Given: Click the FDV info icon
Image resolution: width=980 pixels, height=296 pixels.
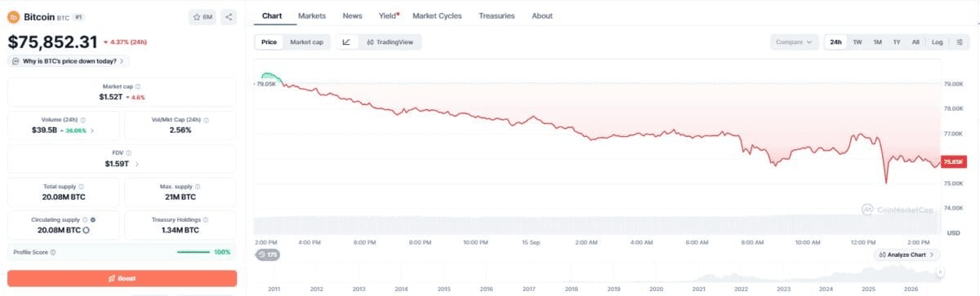Looking at the screenshot, I should tap(129, 152).
